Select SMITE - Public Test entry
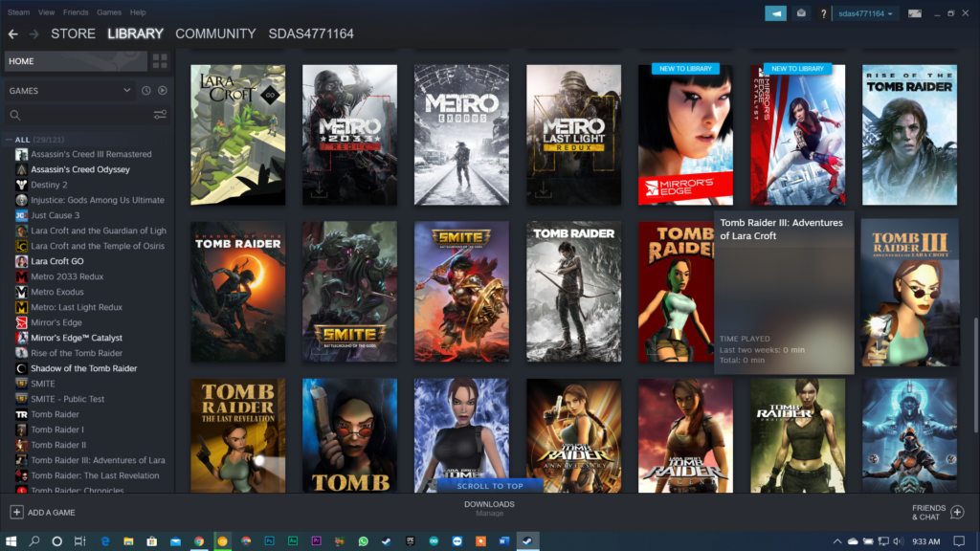 click(x=68, y=399)
